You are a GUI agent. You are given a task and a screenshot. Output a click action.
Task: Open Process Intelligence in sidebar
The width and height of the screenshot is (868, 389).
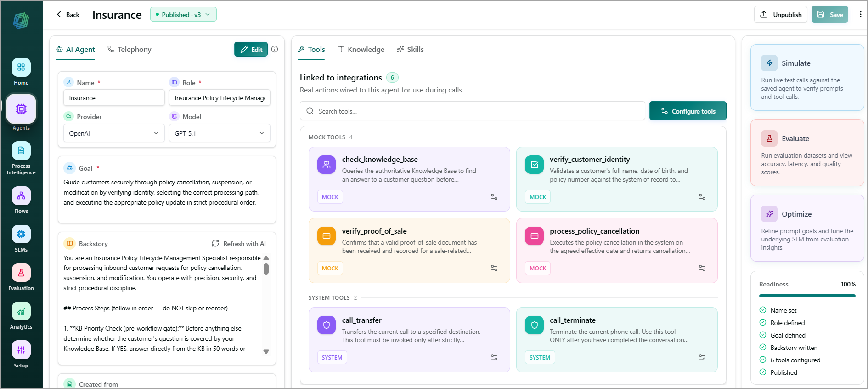pos(21,158)
